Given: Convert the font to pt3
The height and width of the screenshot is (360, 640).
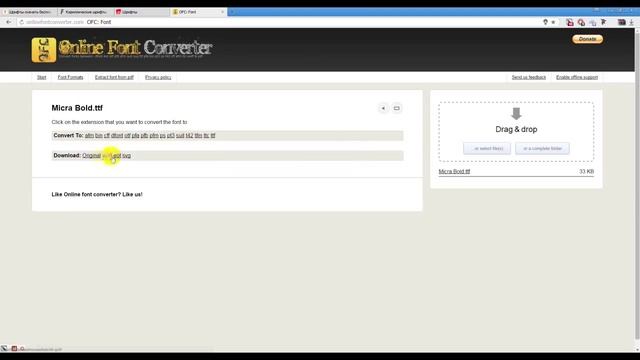Looking at the screenshot, I should [171, 136].
